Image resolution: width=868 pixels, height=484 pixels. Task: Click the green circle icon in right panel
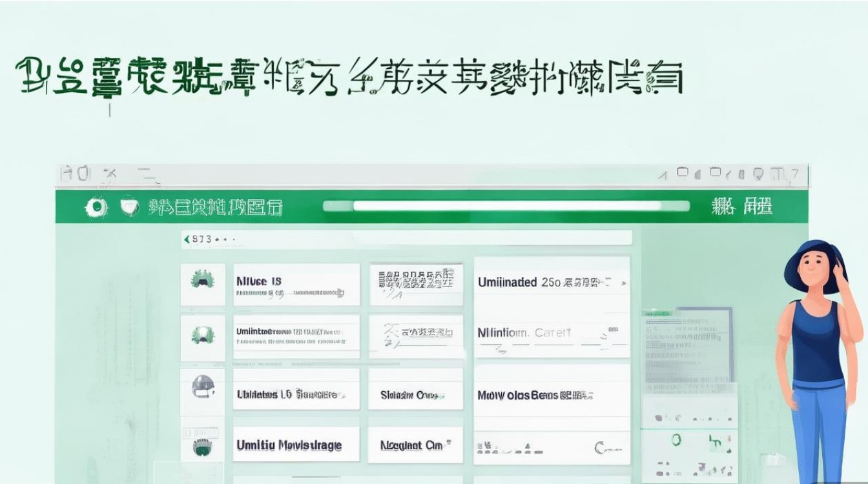point(676,441)
